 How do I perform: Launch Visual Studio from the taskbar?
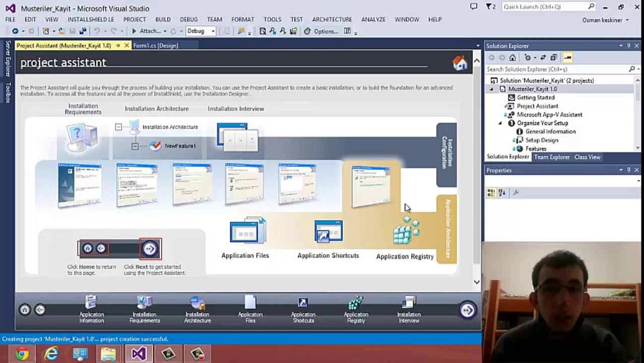click(139, 353)
